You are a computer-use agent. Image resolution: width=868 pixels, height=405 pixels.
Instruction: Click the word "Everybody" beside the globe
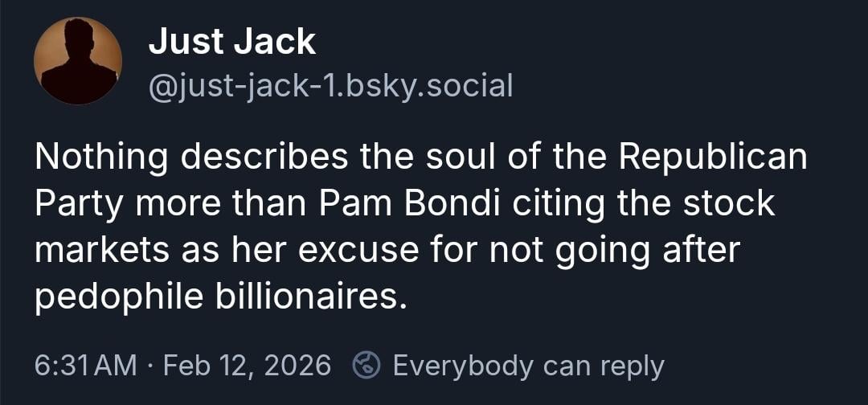pos(464,366)
